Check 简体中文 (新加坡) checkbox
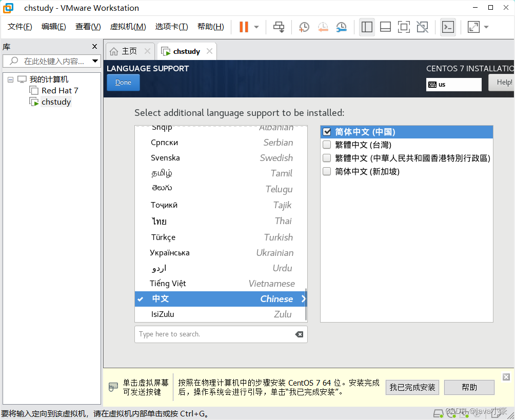515x420 pixels. click(327, 171)
